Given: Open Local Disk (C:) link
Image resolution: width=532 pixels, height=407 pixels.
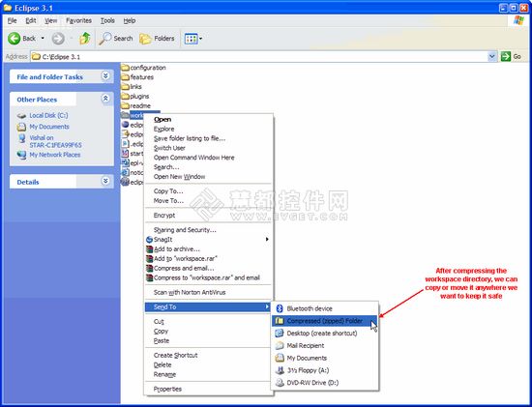Looking at the screenshot, I should (x=48, y=115).
